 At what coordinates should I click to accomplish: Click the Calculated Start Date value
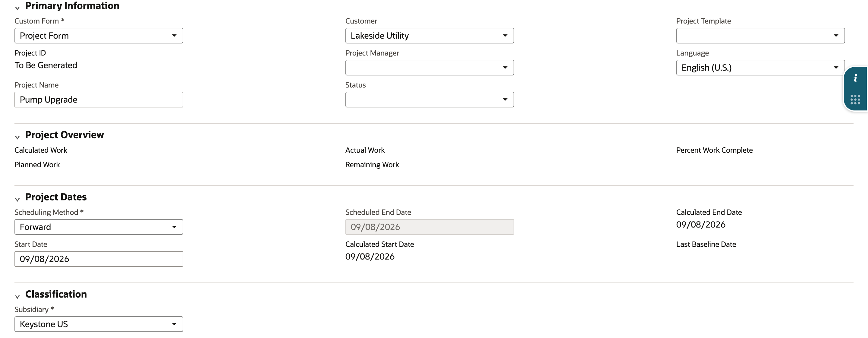[370, 257]
